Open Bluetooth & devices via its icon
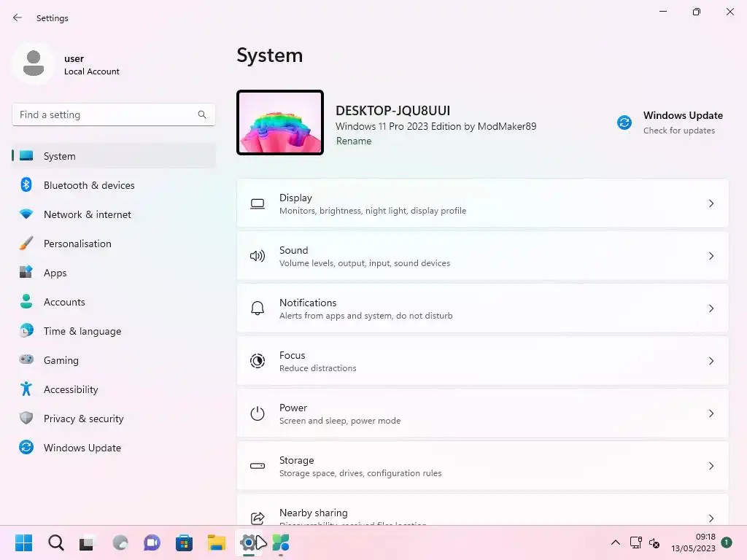 click(26, 184)
